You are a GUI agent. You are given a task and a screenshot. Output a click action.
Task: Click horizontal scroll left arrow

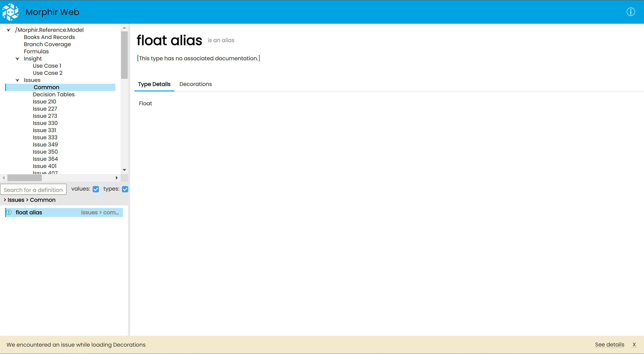click(x=4, y=178)
